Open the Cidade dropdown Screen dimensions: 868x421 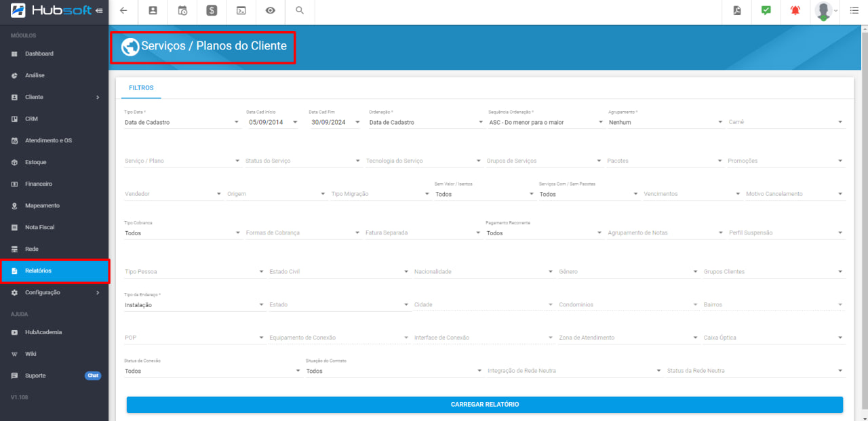[484, 304]
